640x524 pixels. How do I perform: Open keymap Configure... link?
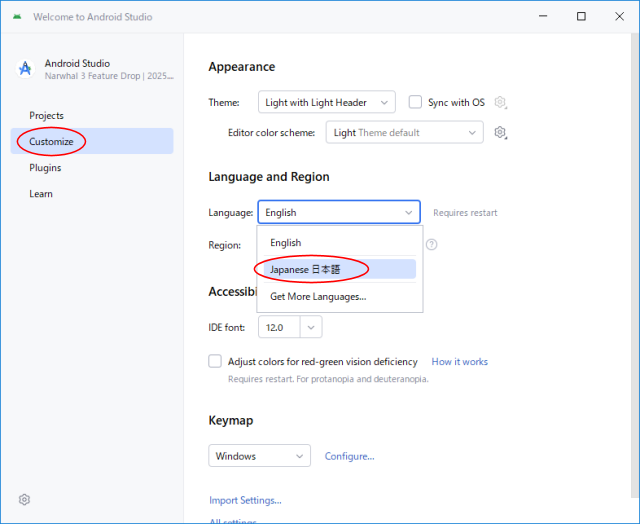[x=349, y=456]
